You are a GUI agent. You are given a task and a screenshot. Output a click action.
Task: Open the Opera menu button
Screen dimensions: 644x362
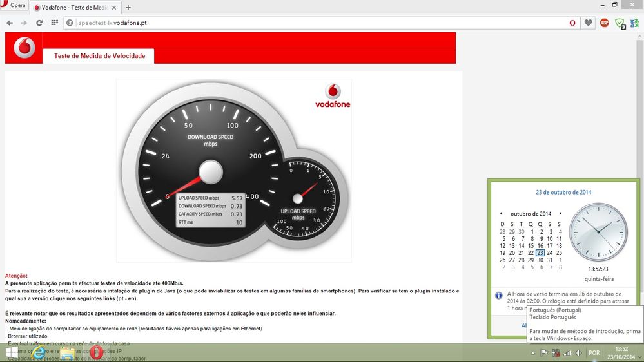click(x=14, y=6)
